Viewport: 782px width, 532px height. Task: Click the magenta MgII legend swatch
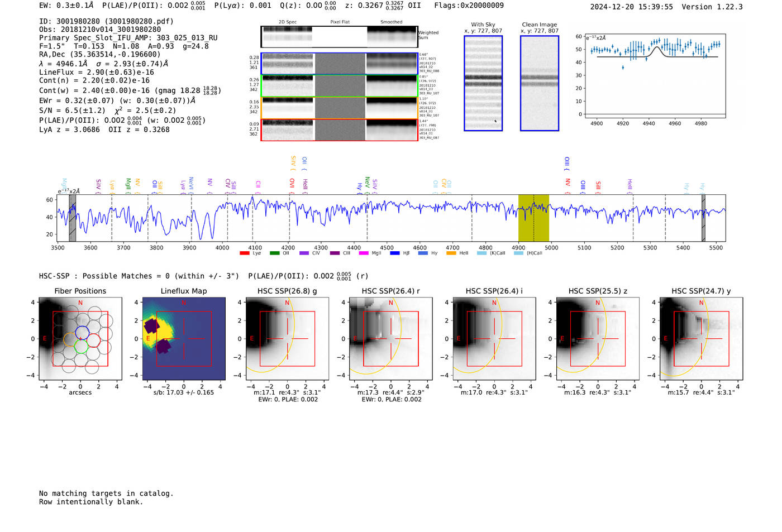click(364, 253)
